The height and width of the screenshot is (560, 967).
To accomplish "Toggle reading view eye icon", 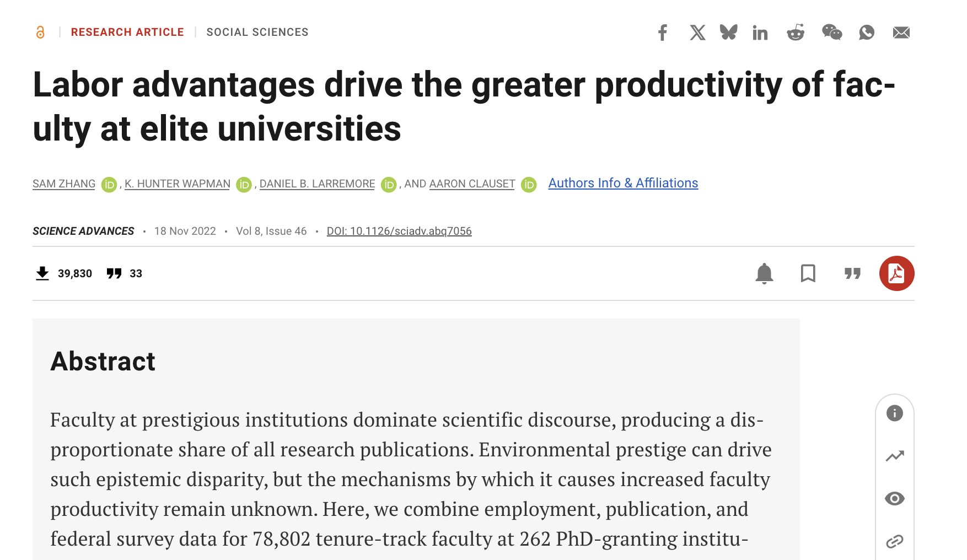I will click(895, 499).
